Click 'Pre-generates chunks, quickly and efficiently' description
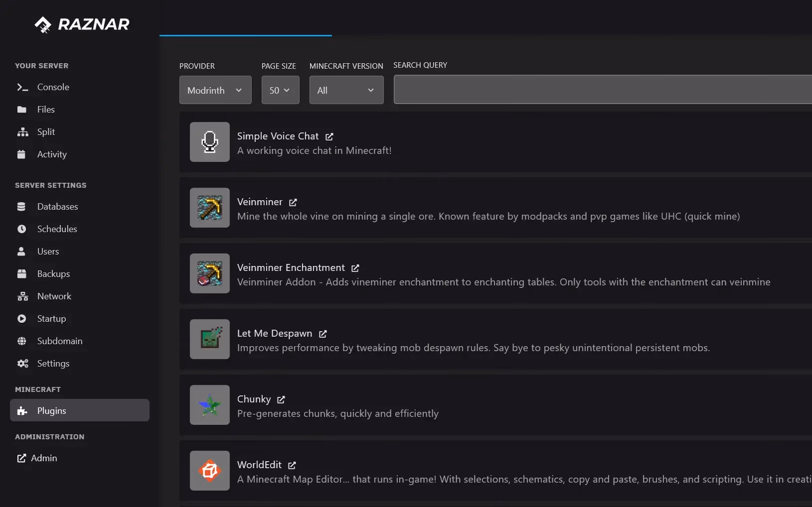Screen dimensions: 812x507 click(x=338, y=414)
